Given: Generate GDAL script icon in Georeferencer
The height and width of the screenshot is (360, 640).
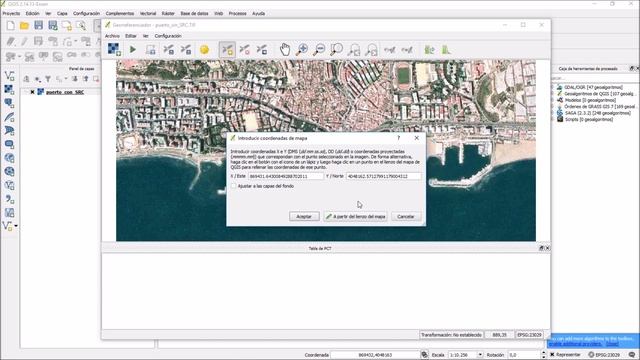Looking at the screenshot, I should pyautogui.click(x=151, y=49).
